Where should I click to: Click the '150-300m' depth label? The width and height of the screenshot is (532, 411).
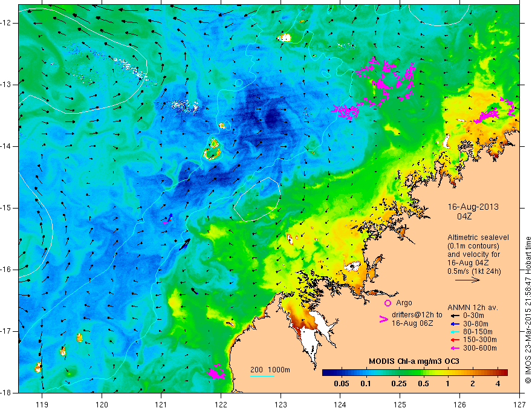click(480, 340)
